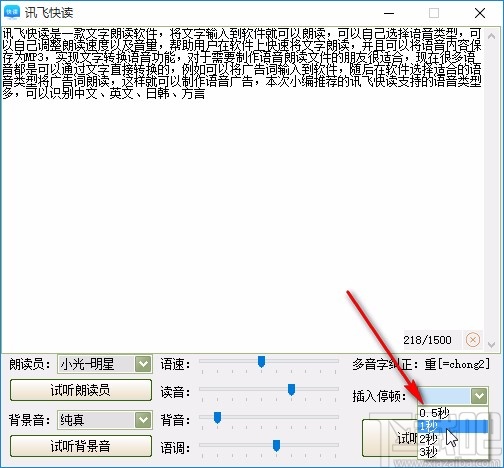Clear text using the orange X icon
The width and height of the screenshot is (504, 468).
tap(472, 340)
